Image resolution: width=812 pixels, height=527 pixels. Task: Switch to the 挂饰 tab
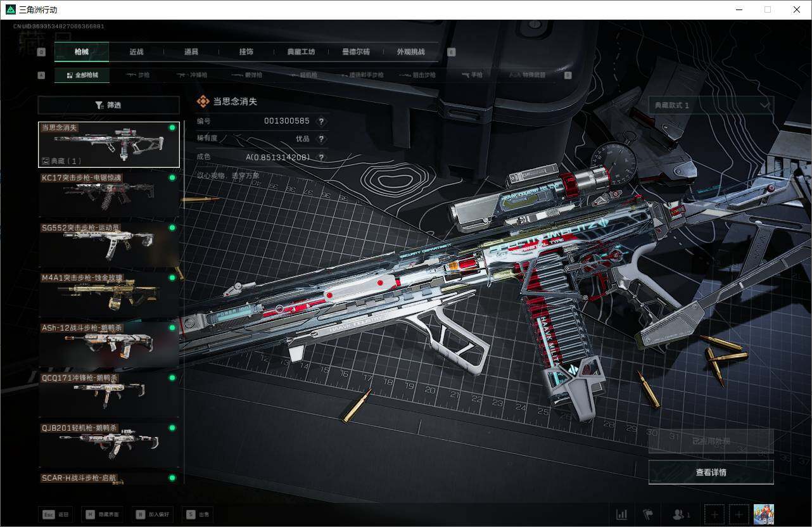[x=246, y=52]
